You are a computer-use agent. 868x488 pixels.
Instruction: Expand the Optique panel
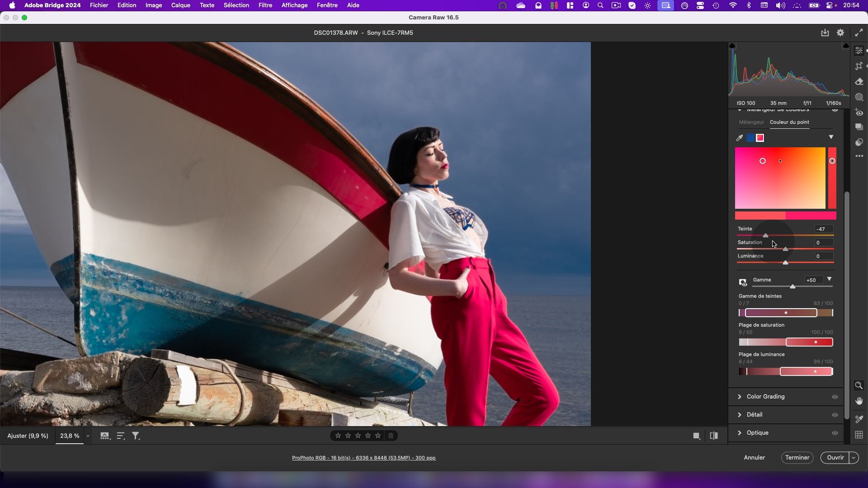tap(740, 433)
